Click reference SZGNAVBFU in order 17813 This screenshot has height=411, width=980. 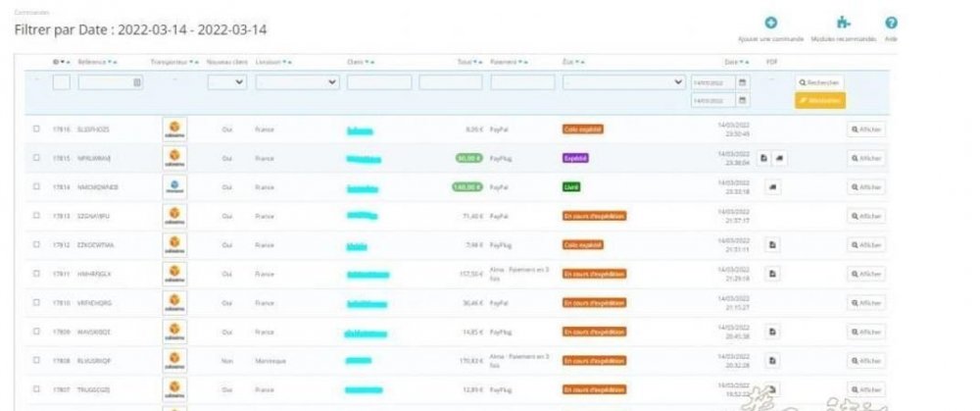[93, 216]
